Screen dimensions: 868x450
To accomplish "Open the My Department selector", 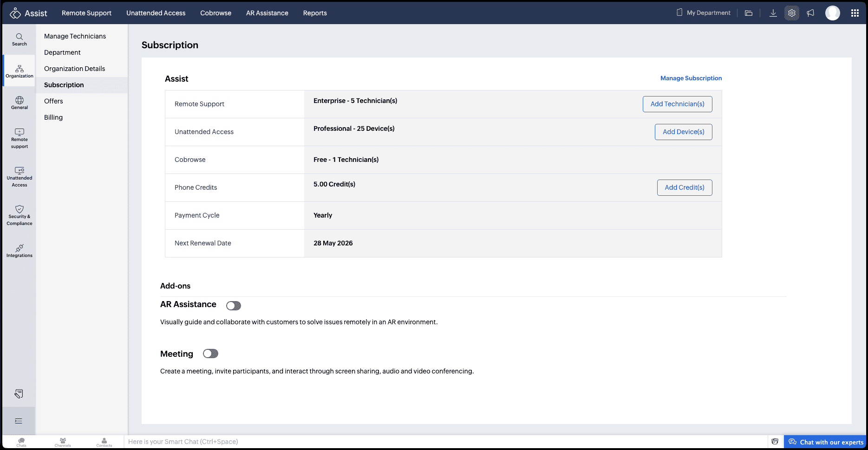I will coord(704,13).
